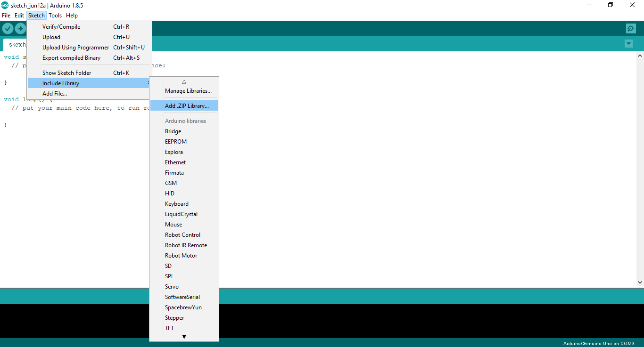Include the Esplora library
The image size is (644, 347).
184,152
